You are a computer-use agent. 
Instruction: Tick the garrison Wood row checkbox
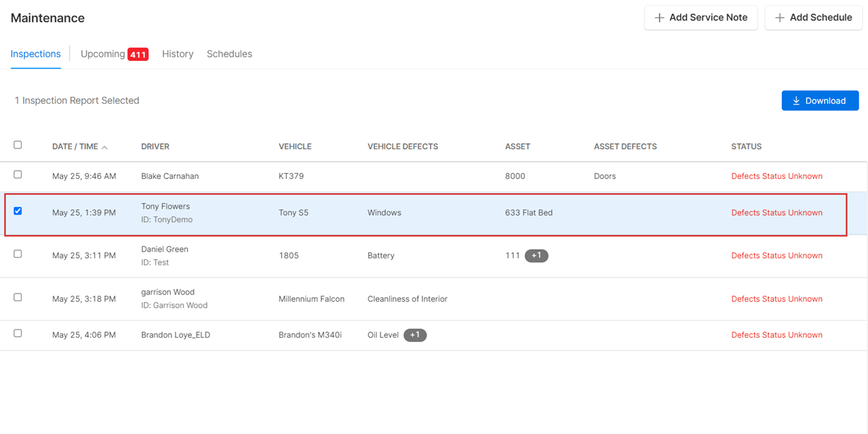coord(18,297)
